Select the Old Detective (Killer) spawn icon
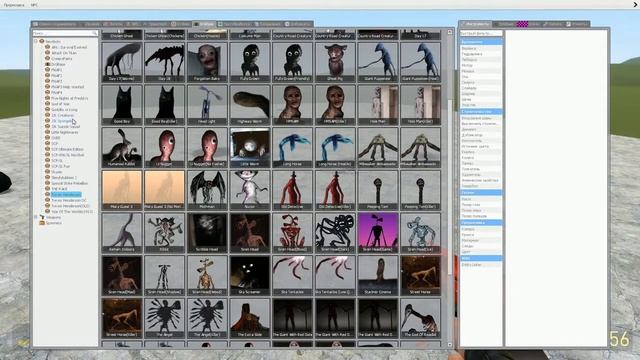 (335, 190)
